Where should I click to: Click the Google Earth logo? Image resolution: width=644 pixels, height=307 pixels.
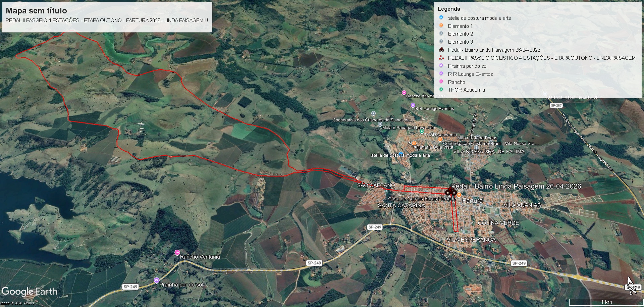click(30, 292)
